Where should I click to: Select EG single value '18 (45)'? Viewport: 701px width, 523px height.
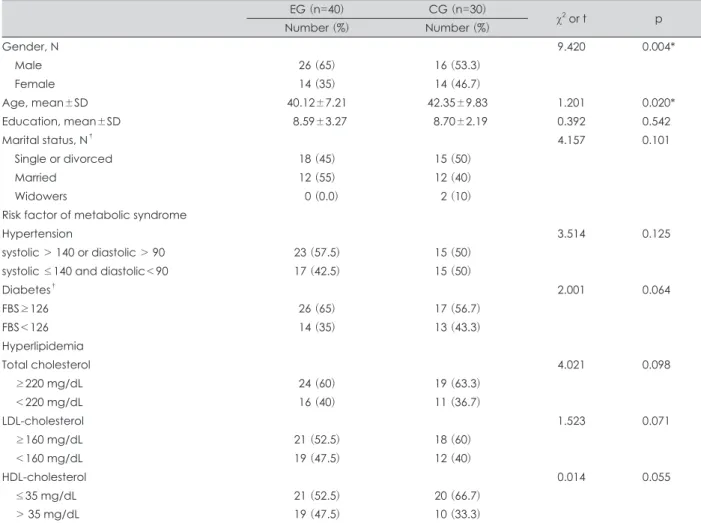pos(317,159)
